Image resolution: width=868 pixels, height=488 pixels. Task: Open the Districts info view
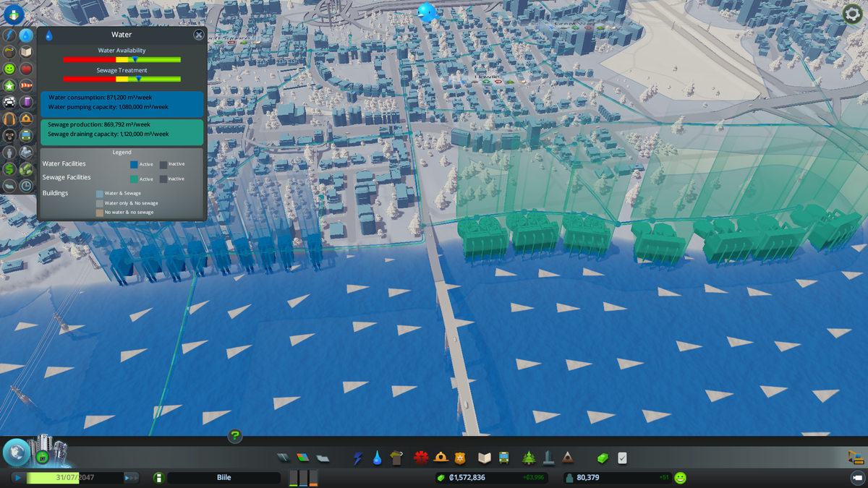pyautogui.click(x=9, y=186)
